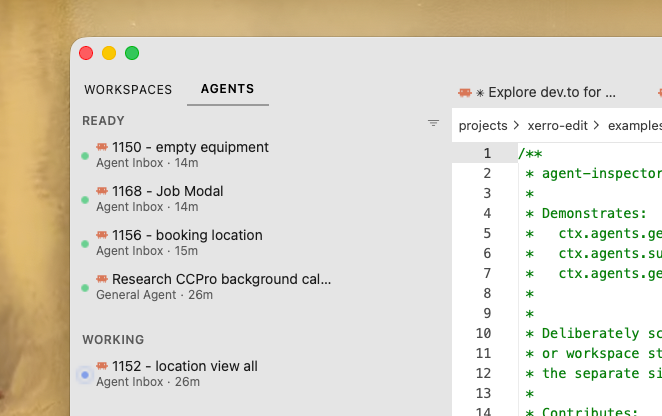This screenshot has width=662, height=416.
Task: Click the READY section header
Action: (x=103, y=121)
